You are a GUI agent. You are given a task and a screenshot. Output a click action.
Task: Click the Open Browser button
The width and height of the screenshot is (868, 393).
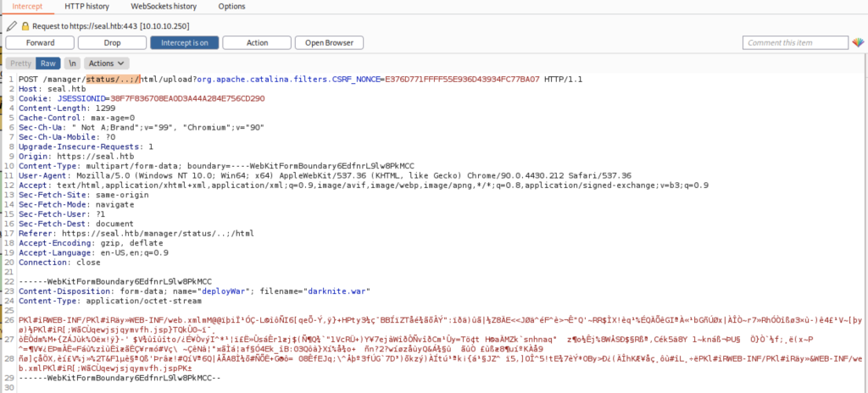[330, 42]
